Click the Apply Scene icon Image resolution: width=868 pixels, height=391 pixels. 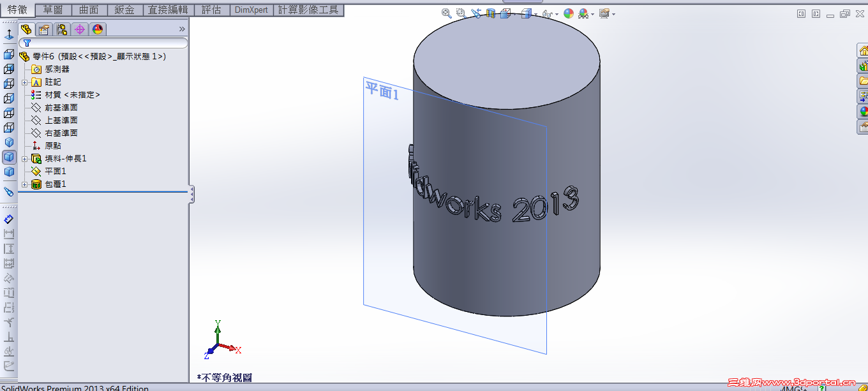[583, 13]
